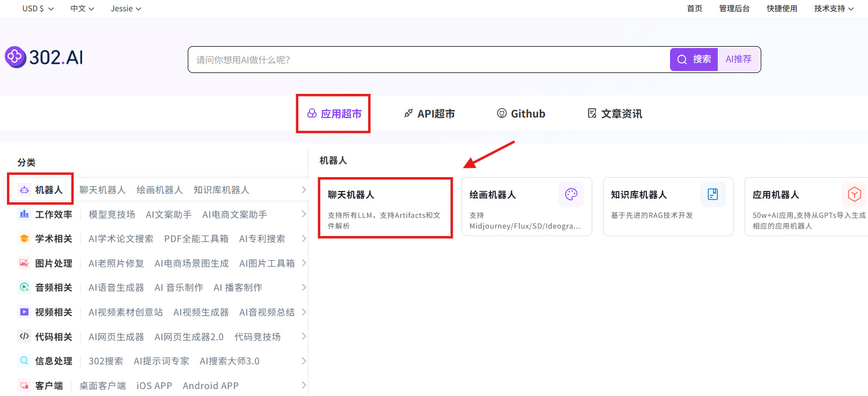Click the cube icon on 应用机器人 card
Screen dimensions: 868x396
tap(855, 194)
